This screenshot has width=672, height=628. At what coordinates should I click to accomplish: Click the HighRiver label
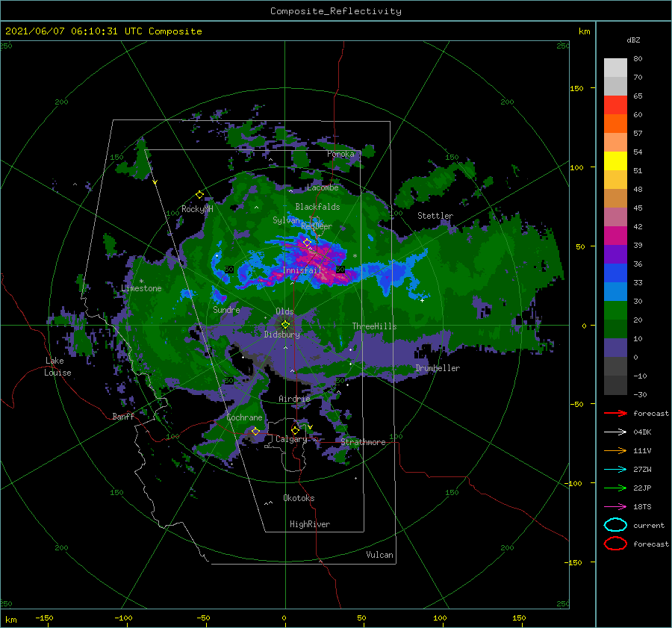point(310,524)
